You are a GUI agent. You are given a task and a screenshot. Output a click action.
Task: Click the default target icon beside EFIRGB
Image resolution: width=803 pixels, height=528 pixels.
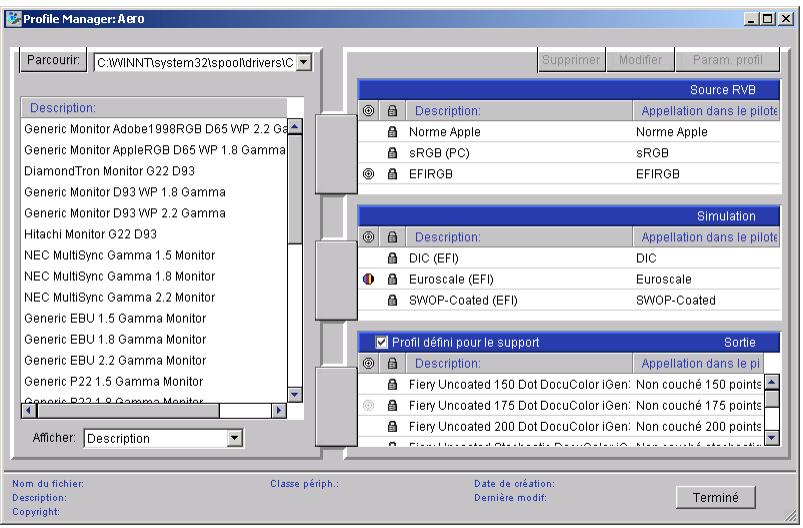coord(368,174)
